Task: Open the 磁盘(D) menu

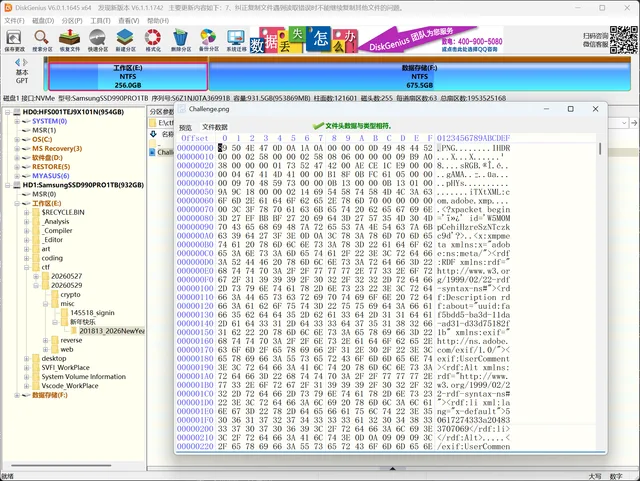Action: pyautogui.click(x=43, y=21)
